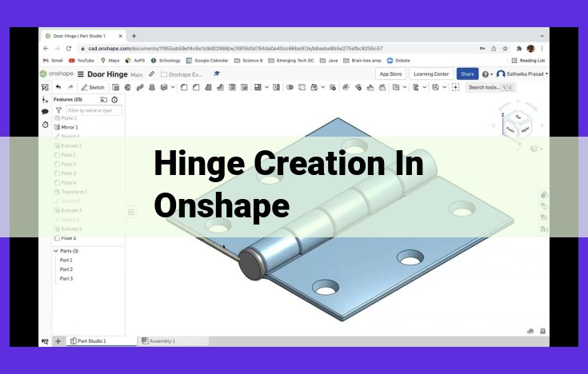Select the Linear pattern tool
Image resolution: width=588 pixels, height=374 pixels.
click(258, 87)
